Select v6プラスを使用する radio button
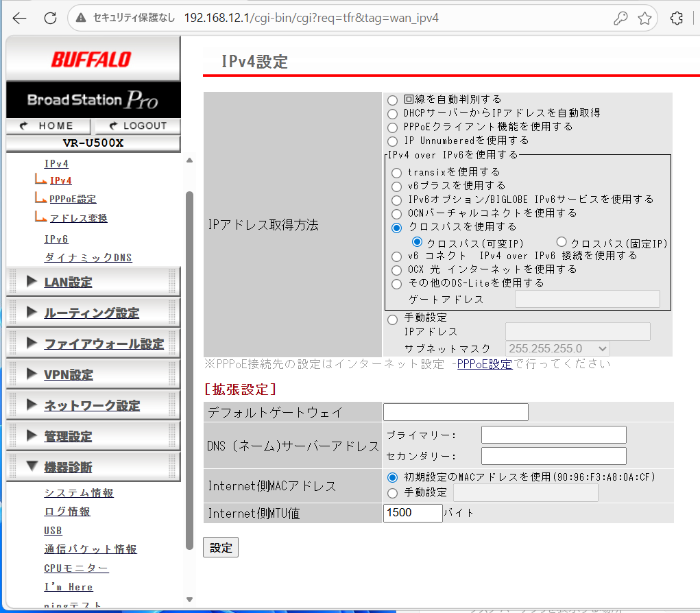 tap(396, 187)
